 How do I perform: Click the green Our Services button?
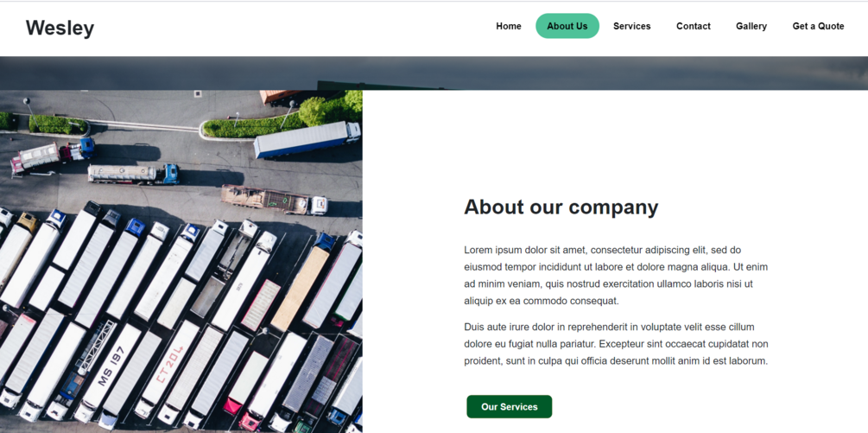click(509, 406)
